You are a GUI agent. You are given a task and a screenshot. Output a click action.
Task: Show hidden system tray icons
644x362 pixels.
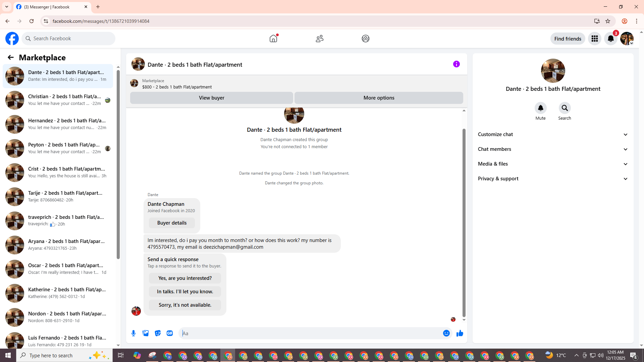pyautogui.click(x=577, y=355)
